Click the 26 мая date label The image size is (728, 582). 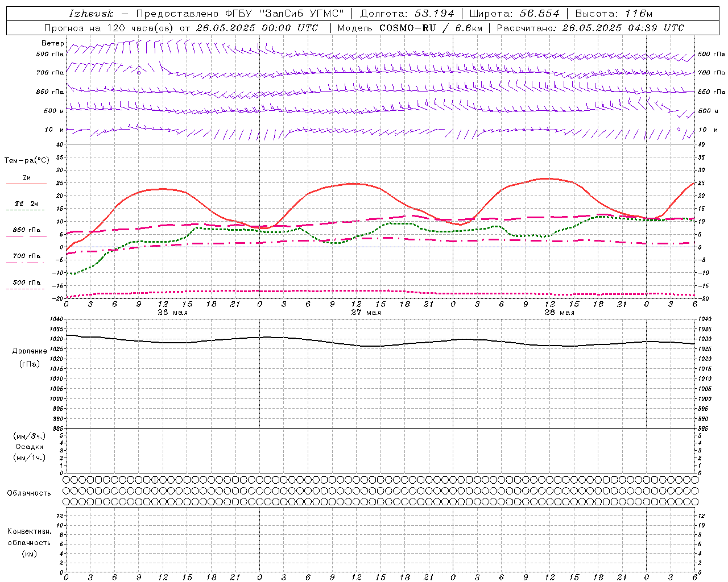click(x=173, y=313)
